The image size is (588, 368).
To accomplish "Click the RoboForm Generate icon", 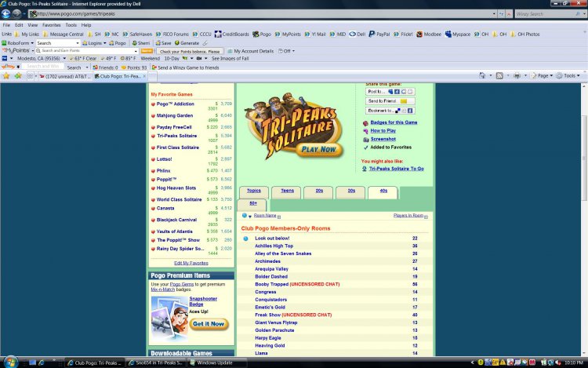I will tap(177, 43).
